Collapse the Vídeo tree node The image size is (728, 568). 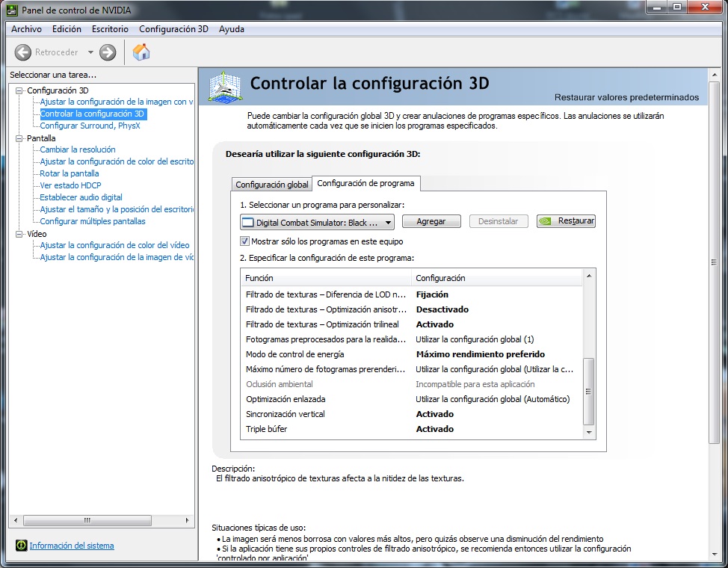(19, 234)
